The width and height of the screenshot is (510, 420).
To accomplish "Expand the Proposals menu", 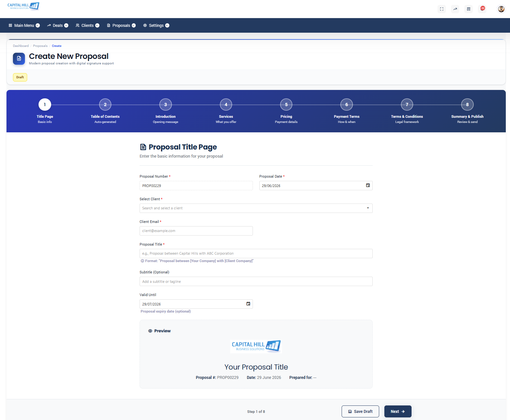I will pyautogui.click(x=121, y=26).
